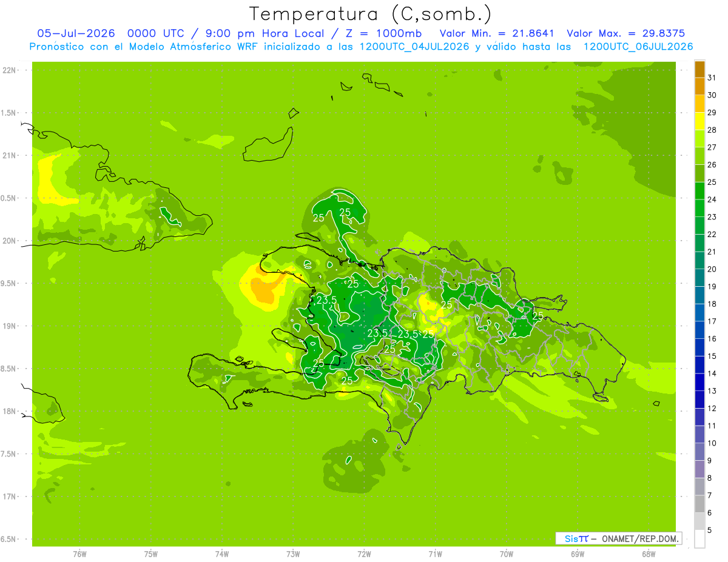Click the 76W longitude axis label
728x562 pixels.
(79, 554)
